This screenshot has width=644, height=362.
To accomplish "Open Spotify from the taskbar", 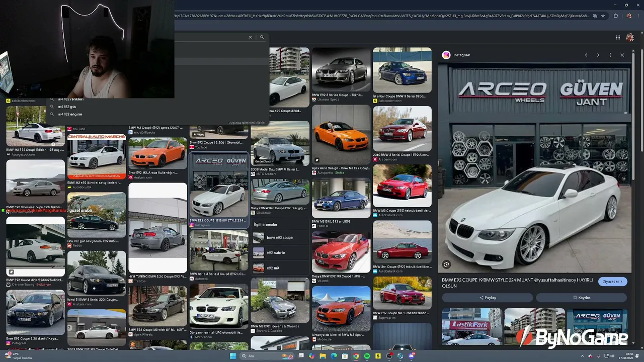I will click(367, 356).
